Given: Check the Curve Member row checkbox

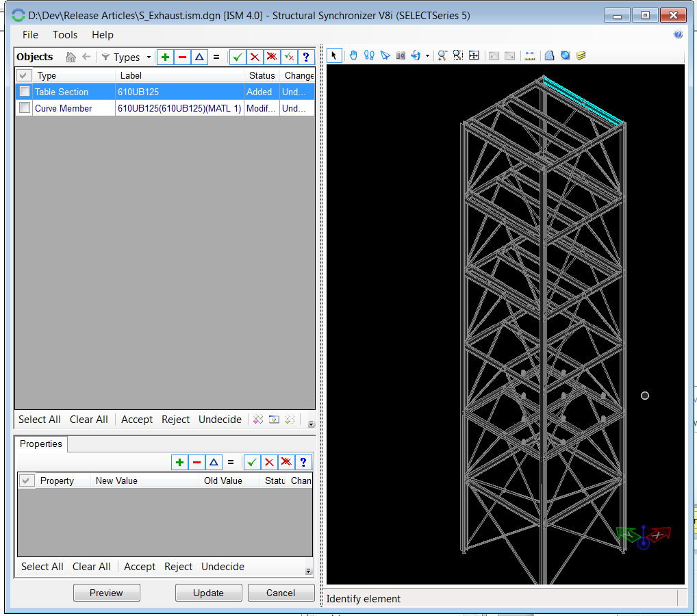Looking at the screenshot, I should [25, 108].
